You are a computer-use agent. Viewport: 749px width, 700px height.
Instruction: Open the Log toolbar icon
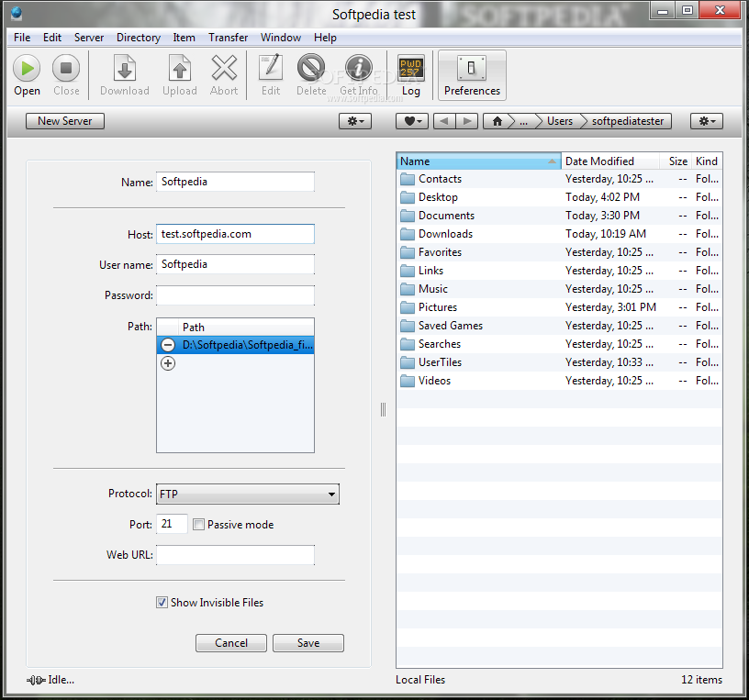pyautogui.click(x=411, y=68)
